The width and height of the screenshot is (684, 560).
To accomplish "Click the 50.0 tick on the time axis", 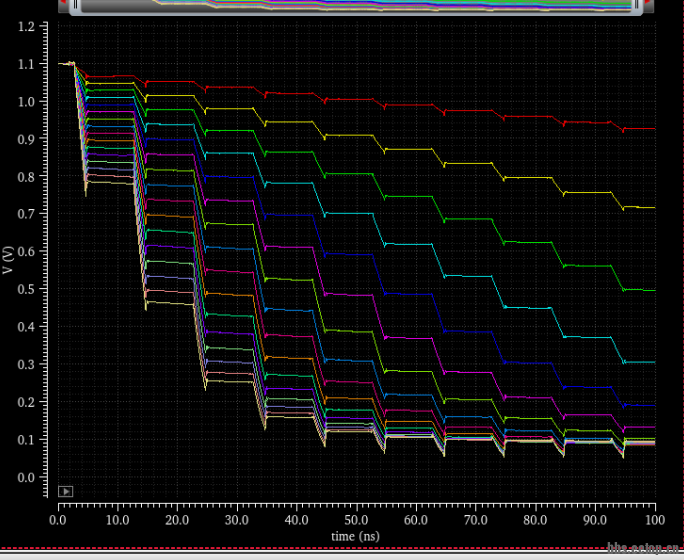I will tap(357, 521).
